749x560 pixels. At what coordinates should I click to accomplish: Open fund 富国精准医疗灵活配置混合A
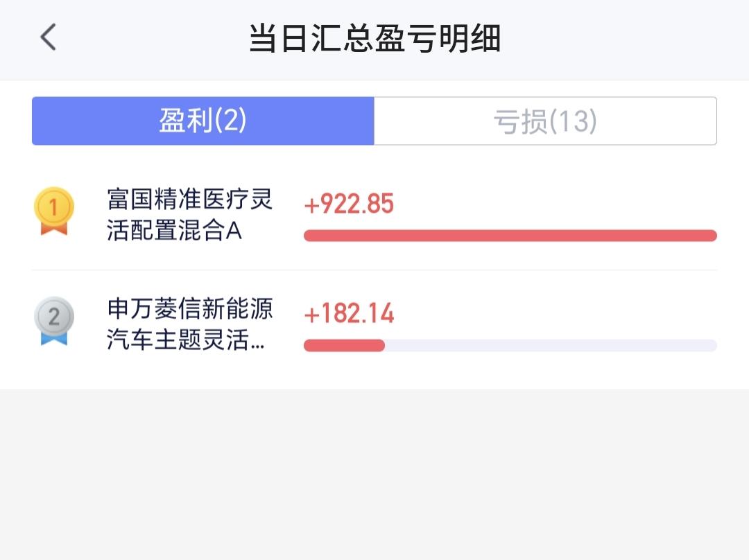click(x=189, y=215)
